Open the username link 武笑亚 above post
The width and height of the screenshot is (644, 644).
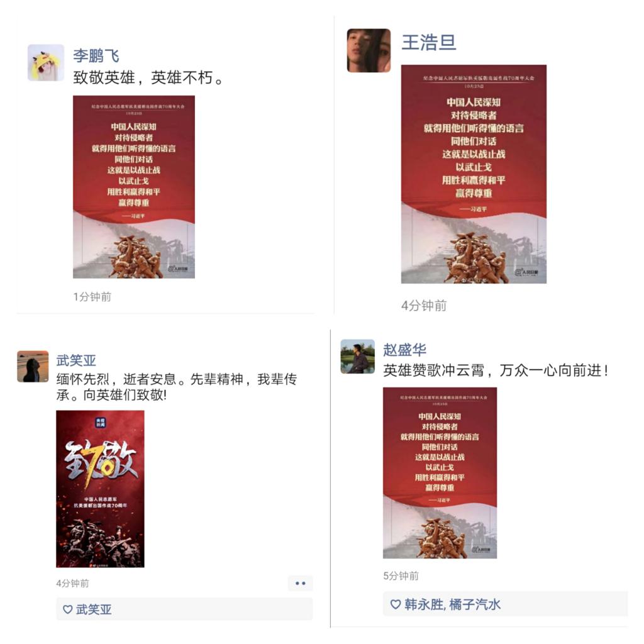tap(76, 360)
